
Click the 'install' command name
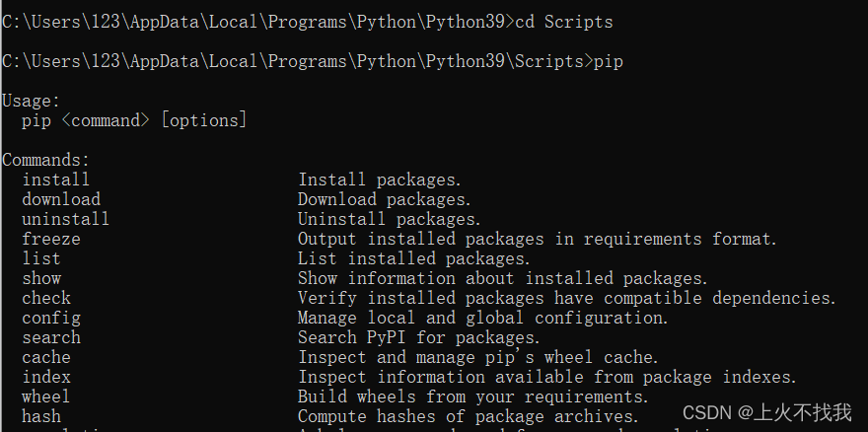coord(56,180)
